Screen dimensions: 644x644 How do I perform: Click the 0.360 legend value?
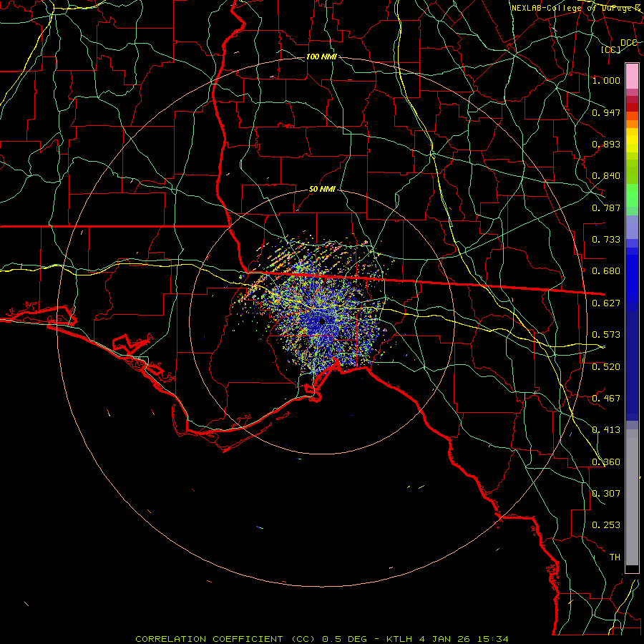[x=606, y=462]
